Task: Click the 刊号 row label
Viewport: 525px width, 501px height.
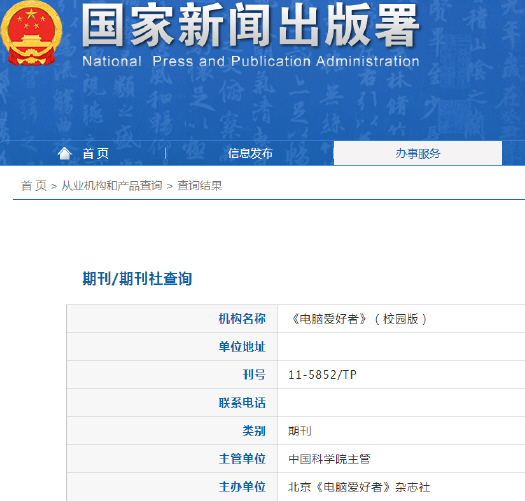Action: pyautogui.click(x=254, y=375)
